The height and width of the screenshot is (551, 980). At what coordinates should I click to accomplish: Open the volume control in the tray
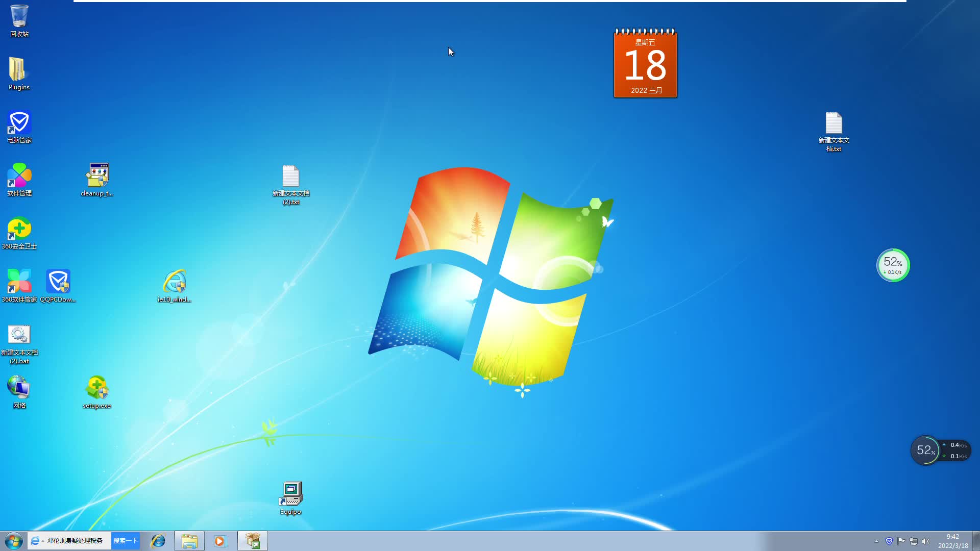pyautogui.click(x=926, y=541)
